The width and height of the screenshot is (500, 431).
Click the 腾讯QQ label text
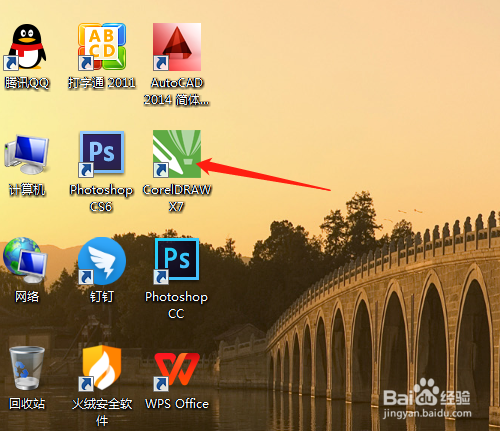click(27, 83)
